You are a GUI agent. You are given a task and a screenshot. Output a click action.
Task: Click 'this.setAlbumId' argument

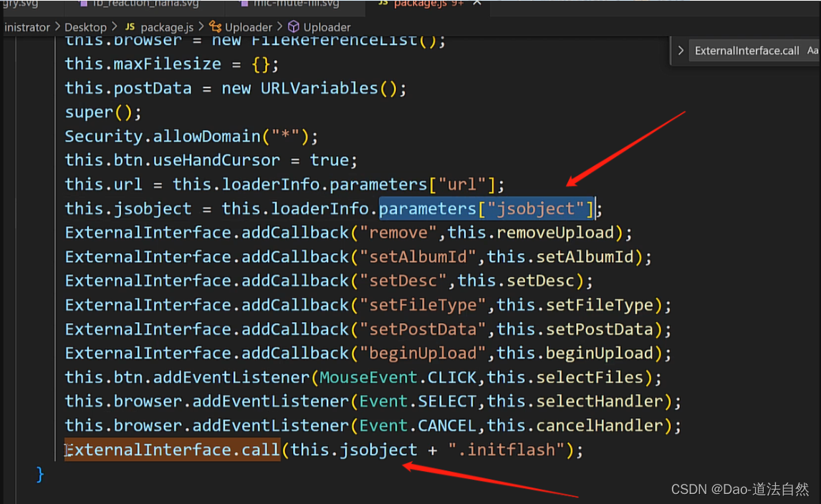560,256
